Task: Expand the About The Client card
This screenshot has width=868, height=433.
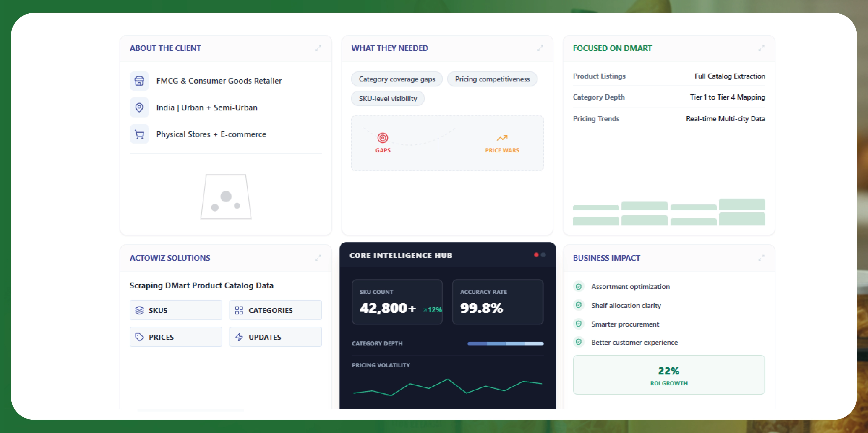Action: pyautogui.click(x=318, y=48)
